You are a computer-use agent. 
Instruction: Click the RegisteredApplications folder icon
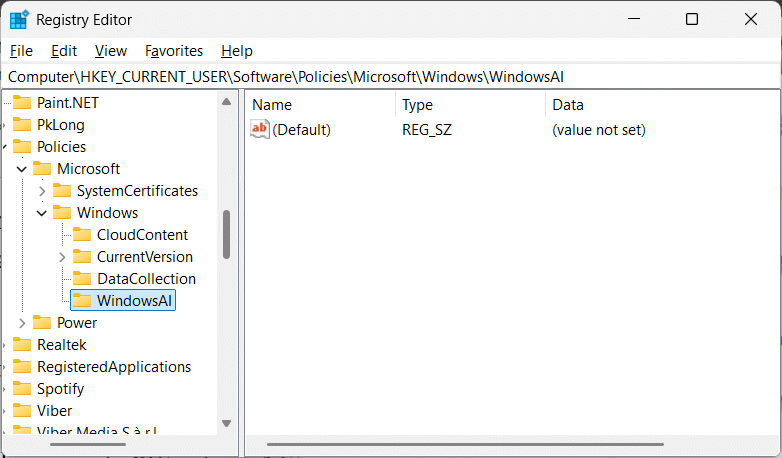(22, 366)
